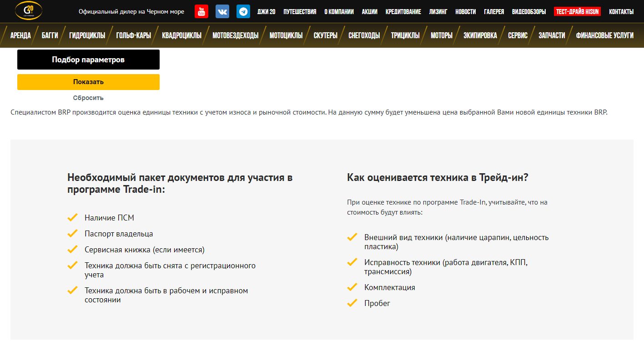Screen dimensions: 644x346
Task: Open the VK social network icon
Action: pos(222,11)
